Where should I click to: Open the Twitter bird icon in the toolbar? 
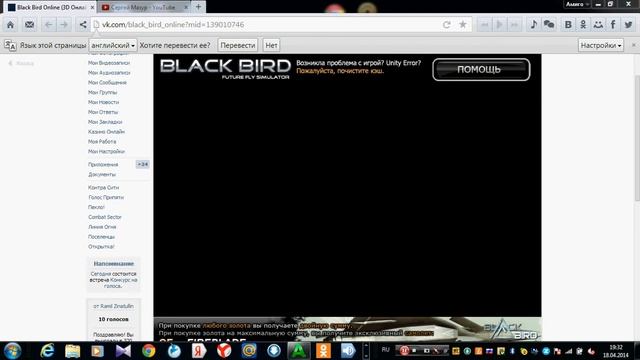(629, 25)
